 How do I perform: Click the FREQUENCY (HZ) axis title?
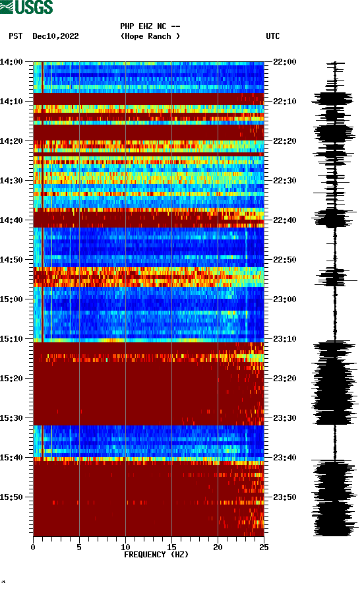coord(156,555)
